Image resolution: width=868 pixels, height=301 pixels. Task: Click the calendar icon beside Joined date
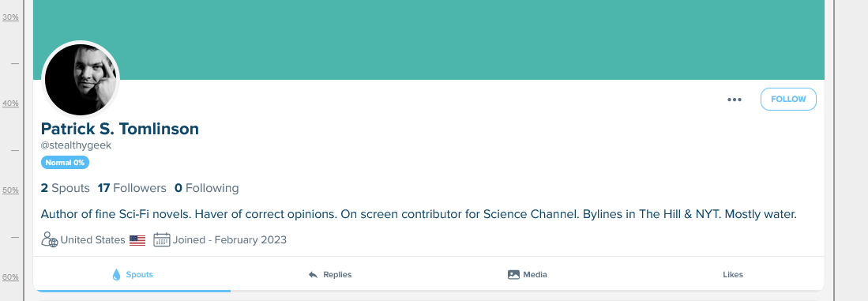click(x=162, y=239)
